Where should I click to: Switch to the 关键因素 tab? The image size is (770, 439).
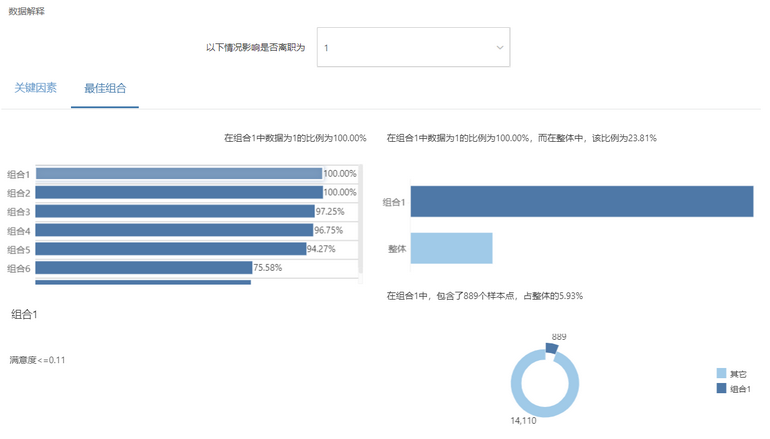35,88
